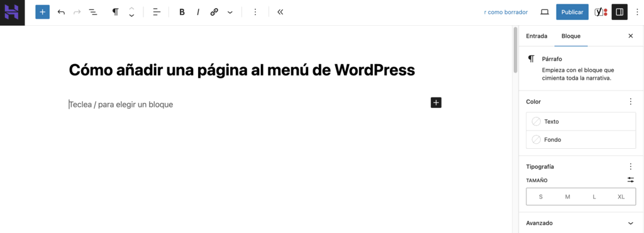Select font size S
The height and width of the screenshot is (233, 644).
point(540,197)
